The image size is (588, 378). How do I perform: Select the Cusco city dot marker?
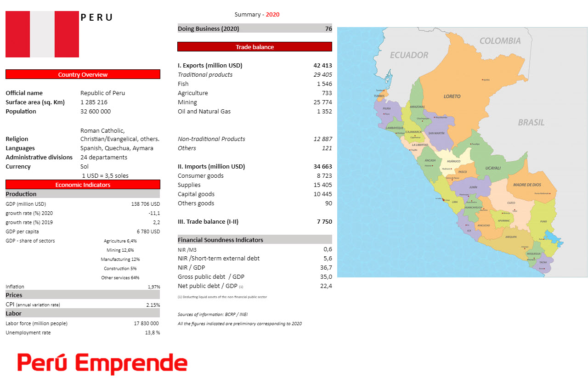point(514,211)
